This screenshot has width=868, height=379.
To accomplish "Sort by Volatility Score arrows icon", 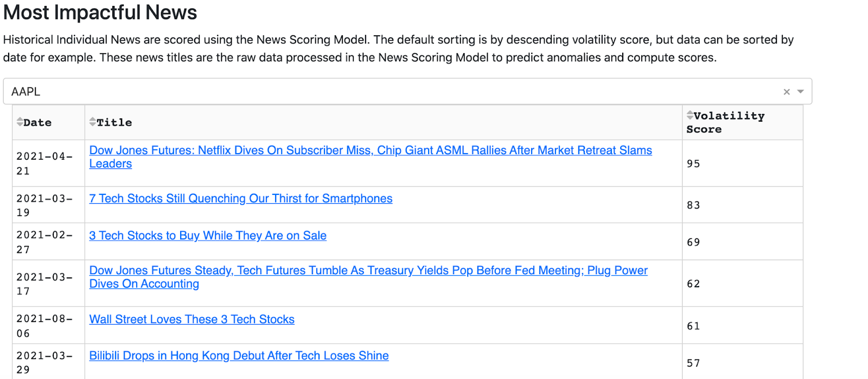I will pyautogui.click(x=690, y=115).
